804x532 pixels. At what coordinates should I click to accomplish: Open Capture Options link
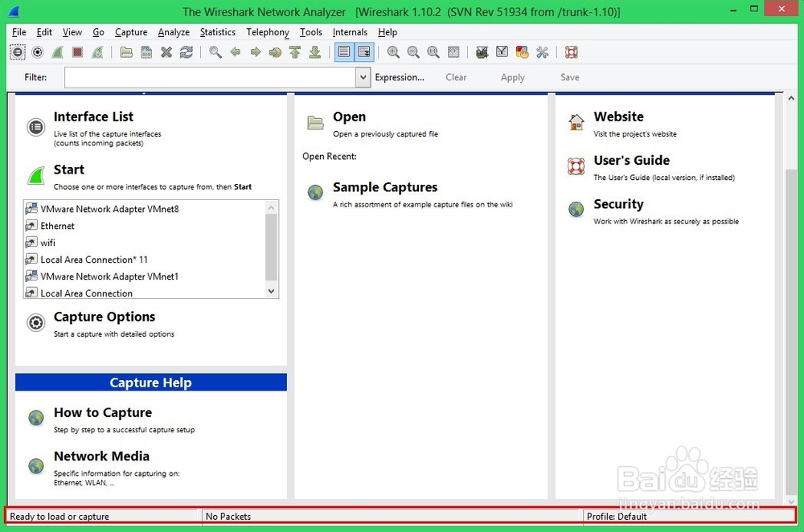tap(104, 317)
